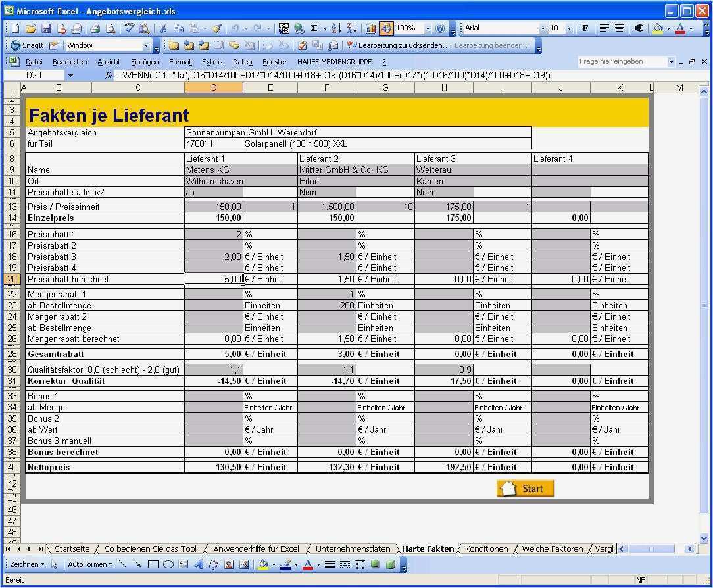
Task: Expand the AutoSum dropdown arrow
Action: tap(325, 28)
